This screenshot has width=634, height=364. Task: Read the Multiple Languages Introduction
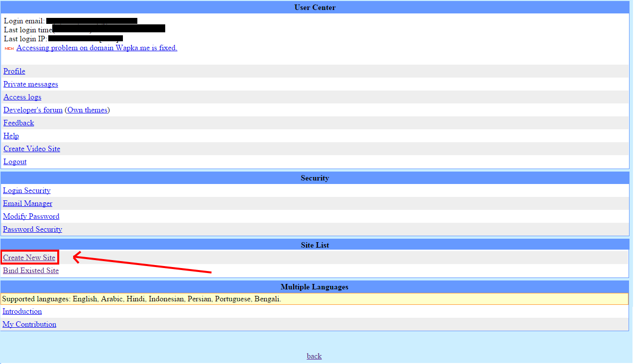(x=22, y=311)
